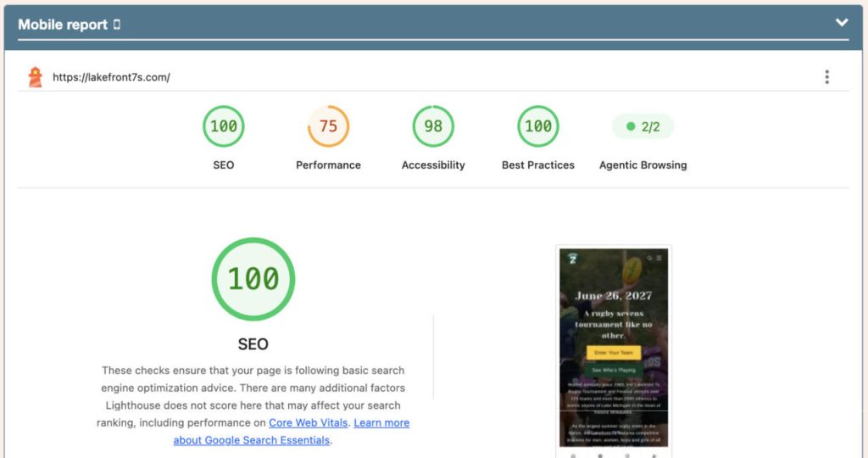This screenshot has width=868, height=458.
Task: Click the Agentic Browsing label text
Action: tap(643, 165)
